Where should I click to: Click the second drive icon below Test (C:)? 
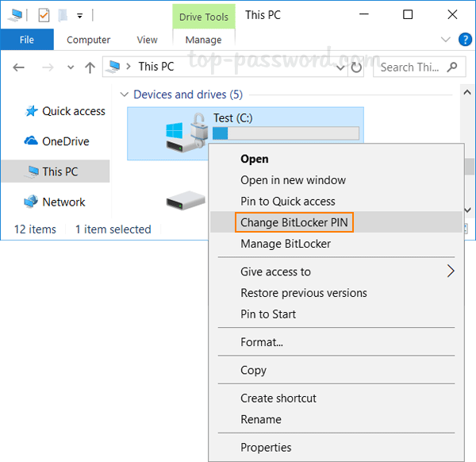point(186,202)
